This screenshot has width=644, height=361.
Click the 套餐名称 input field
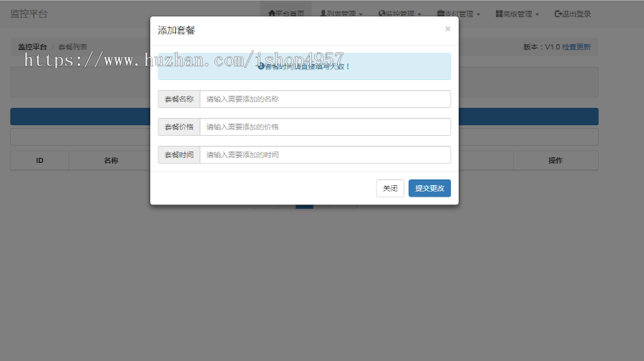pyautogui.click(x=326, y=99)
